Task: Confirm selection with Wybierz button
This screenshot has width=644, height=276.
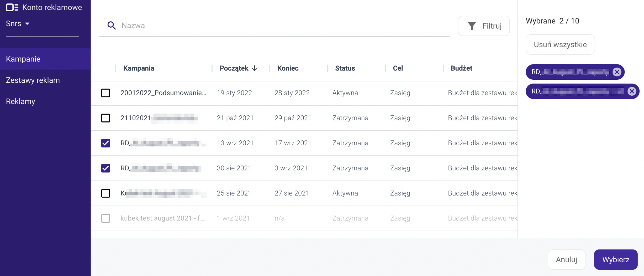Action: coord(615,259)
